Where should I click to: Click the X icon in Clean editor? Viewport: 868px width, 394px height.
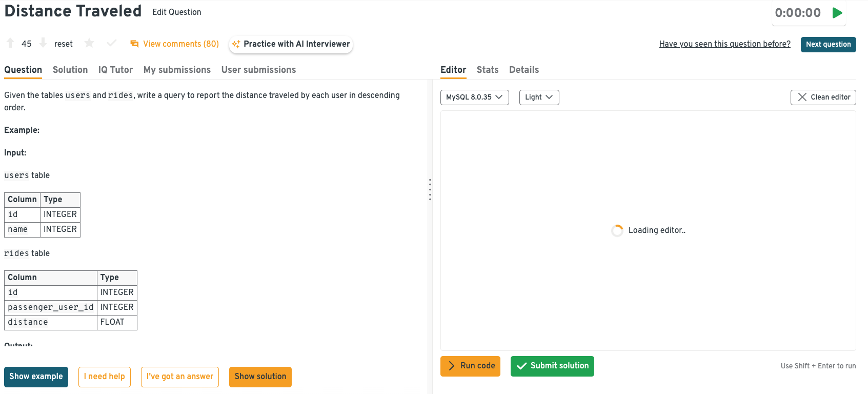coord(802,97)
